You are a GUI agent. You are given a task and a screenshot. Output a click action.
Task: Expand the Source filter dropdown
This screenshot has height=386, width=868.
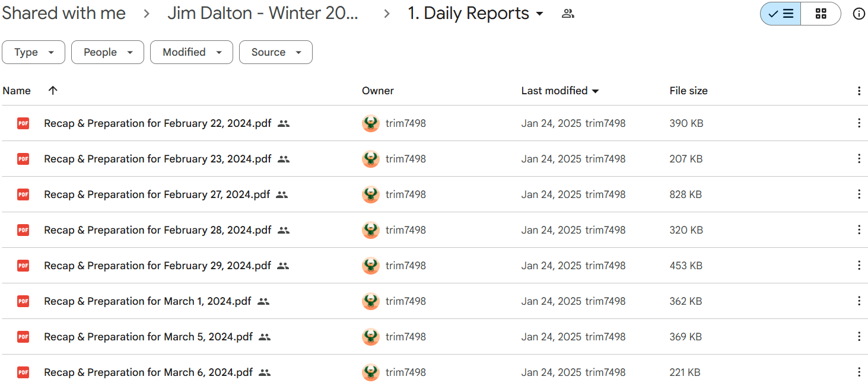point(275,52)
